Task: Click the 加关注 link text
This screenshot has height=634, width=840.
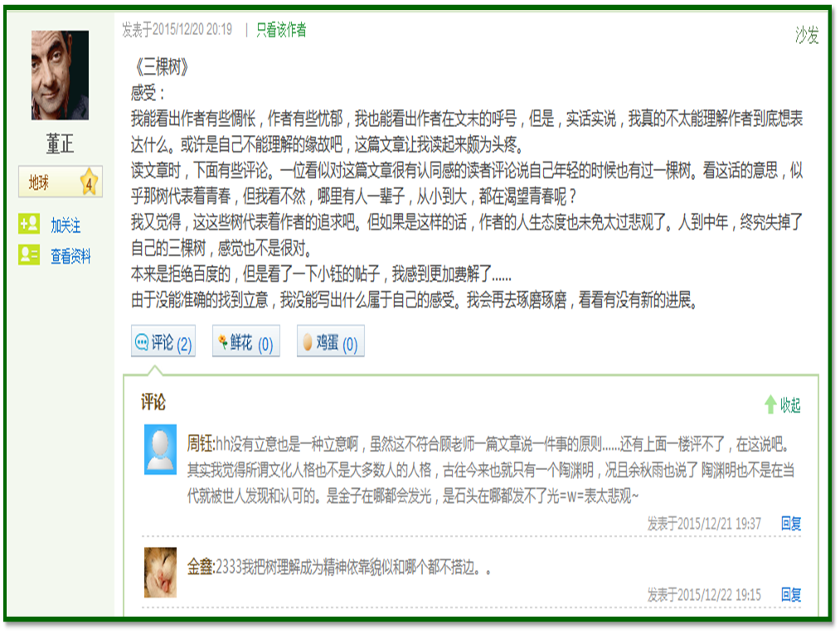Action: pos(66,225)
